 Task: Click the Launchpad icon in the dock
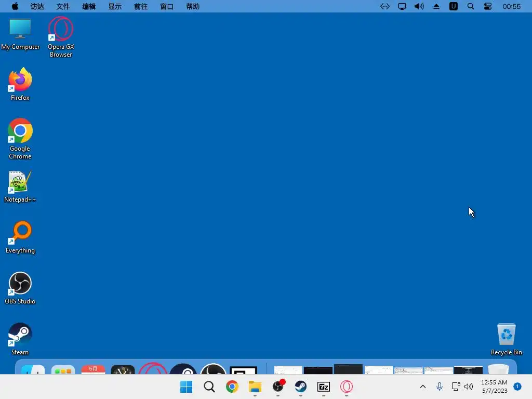click(x=63, y=369)
